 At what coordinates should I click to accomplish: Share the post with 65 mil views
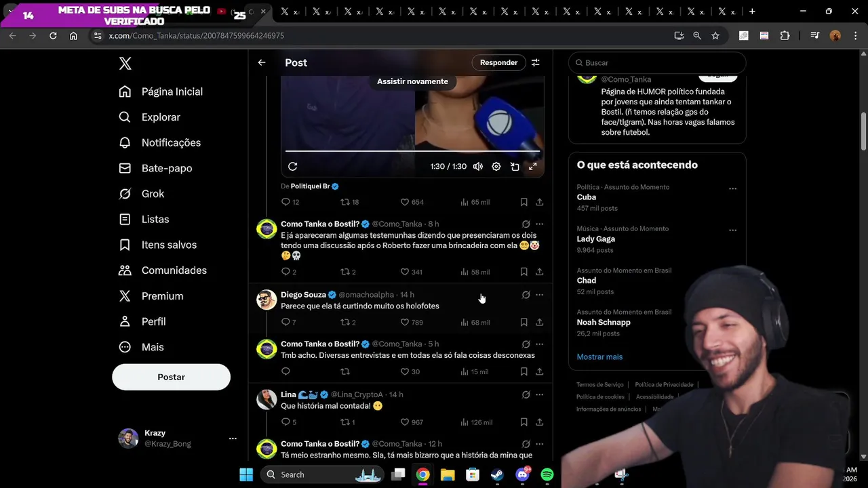(539, 202)
